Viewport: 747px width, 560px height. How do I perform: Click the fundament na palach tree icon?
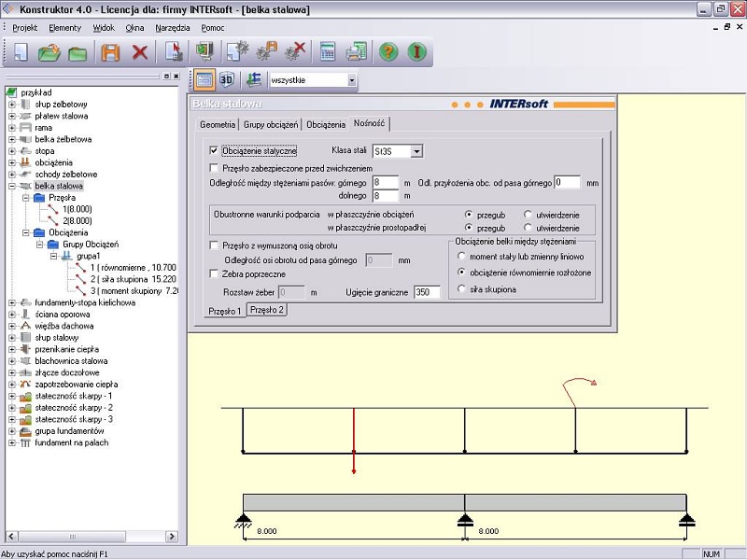tap(25, 442)
